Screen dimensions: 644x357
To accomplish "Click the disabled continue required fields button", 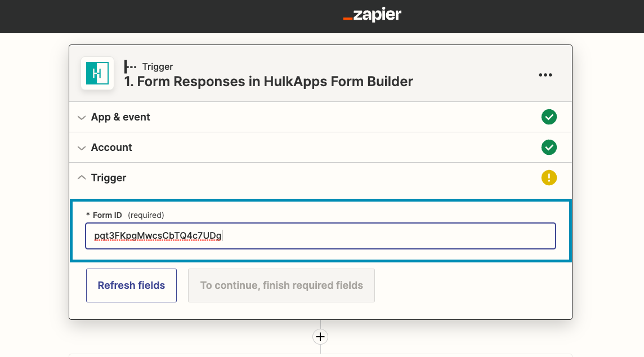I will 281,285.
